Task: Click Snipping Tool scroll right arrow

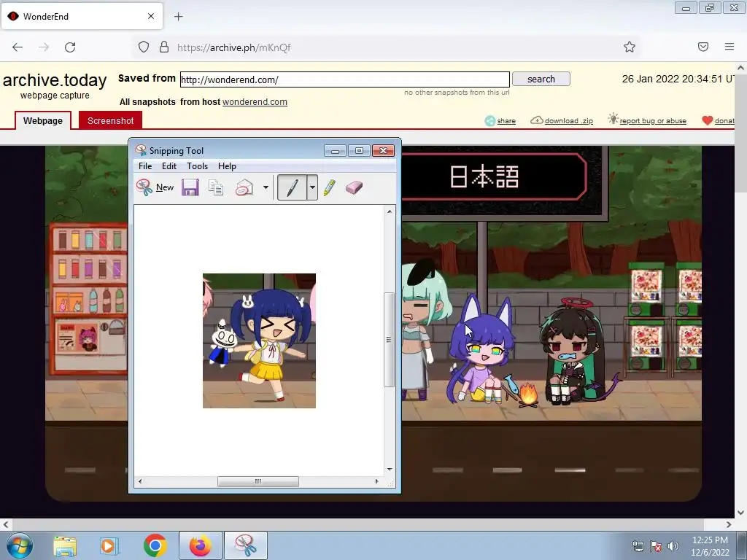Action: pos(377,481)
